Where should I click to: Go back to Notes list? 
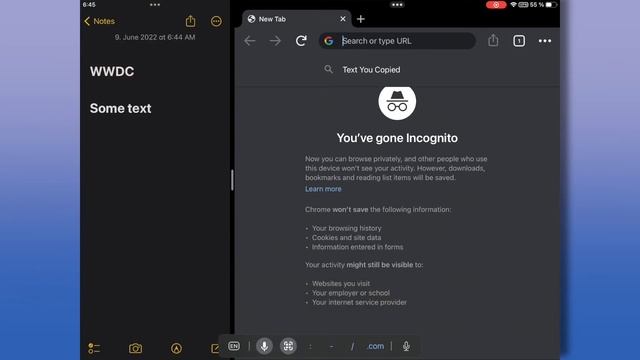coord(99,21)
